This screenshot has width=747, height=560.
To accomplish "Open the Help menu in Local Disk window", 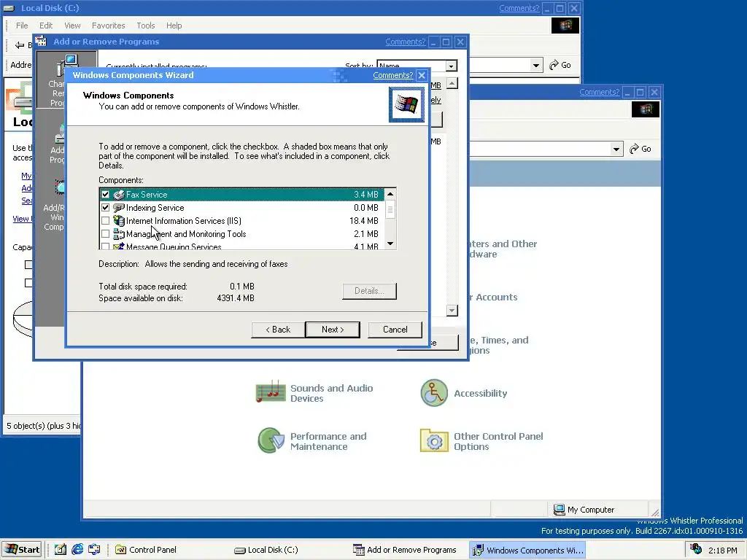I will click(174, 26).
